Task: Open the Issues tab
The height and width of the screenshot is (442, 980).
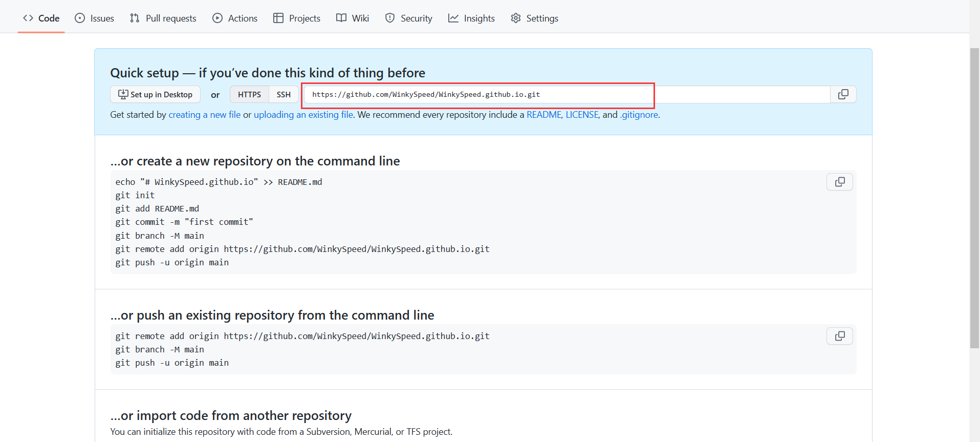Action: (95, 18)
